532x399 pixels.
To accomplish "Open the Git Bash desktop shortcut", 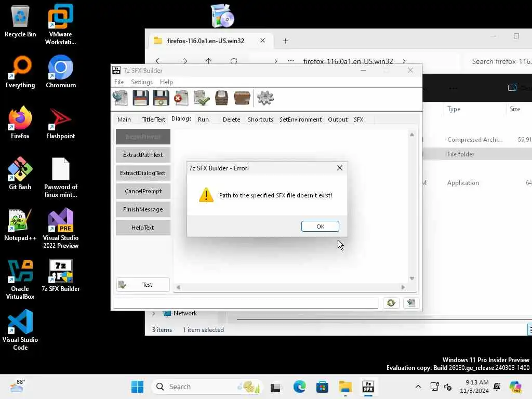I will pyautogui.click(x=20, y=174).
